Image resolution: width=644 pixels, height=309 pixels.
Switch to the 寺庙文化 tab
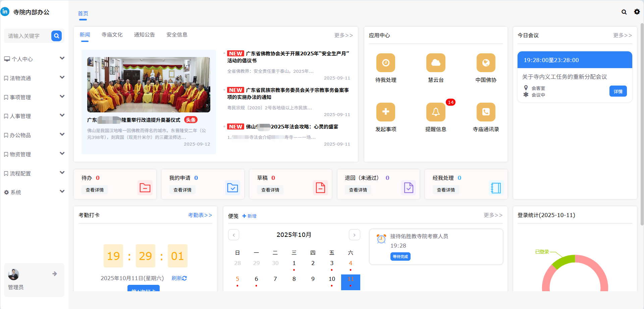pos(112,35)
